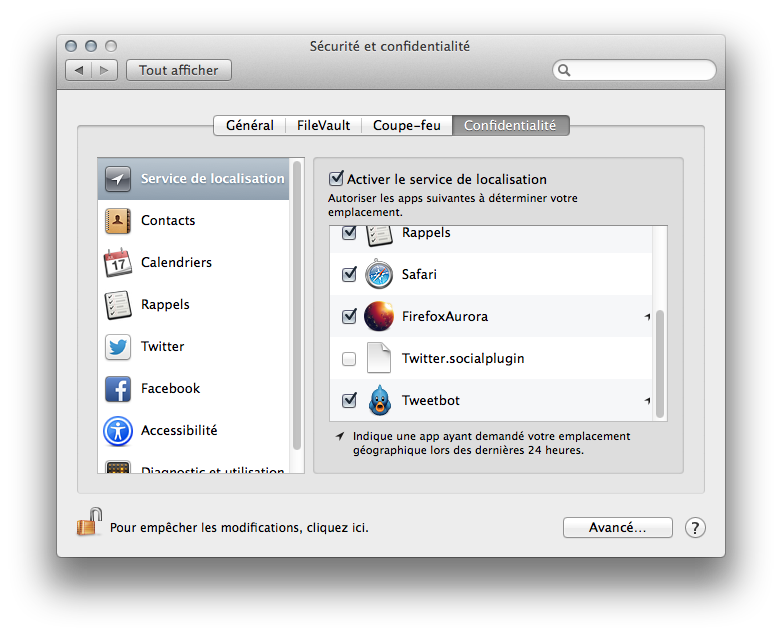Select the Tweetbot row label
The image size is (782, 636).
click(431, 400)
